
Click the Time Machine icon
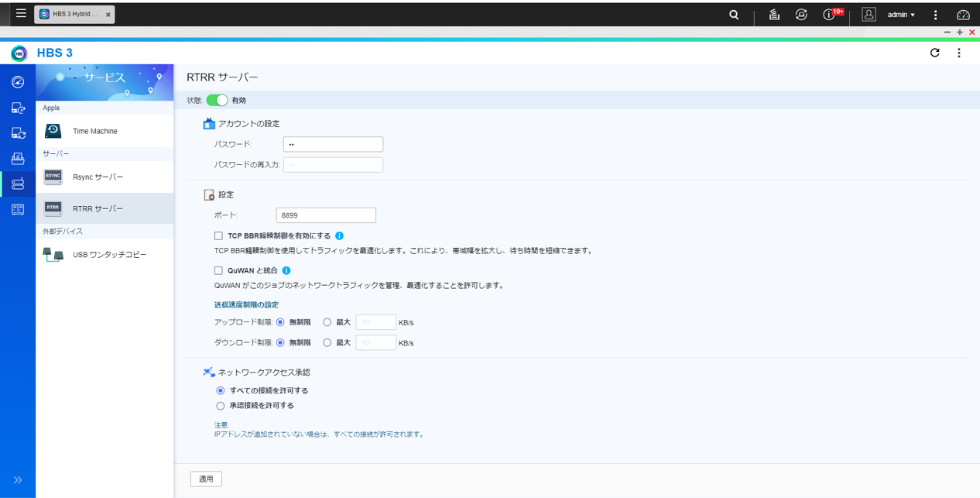(x=53, y=131)
